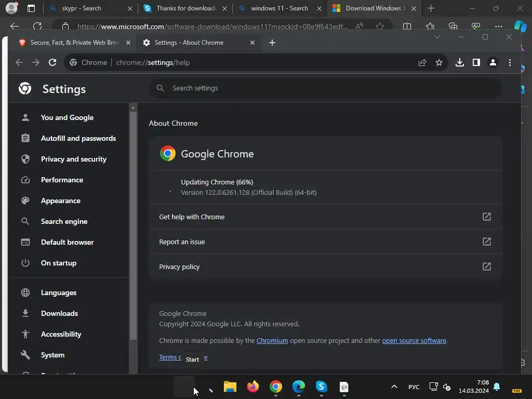
Task: Open the open source software link
Action: (x=414, y=340)
